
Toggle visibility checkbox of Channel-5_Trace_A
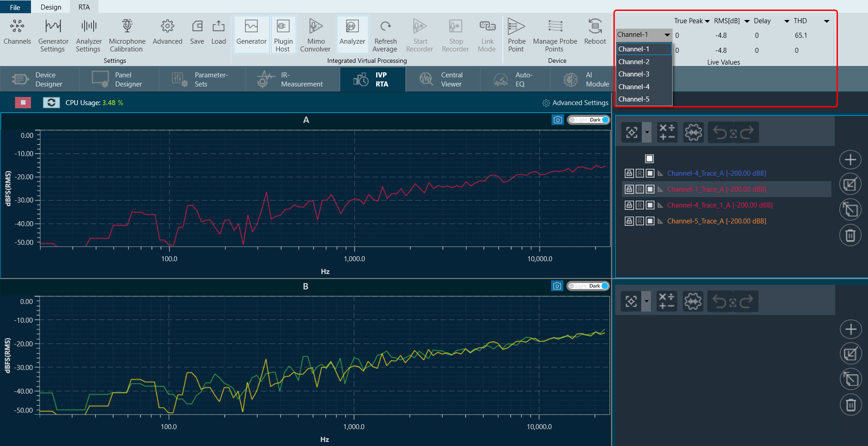coord(650,221)
